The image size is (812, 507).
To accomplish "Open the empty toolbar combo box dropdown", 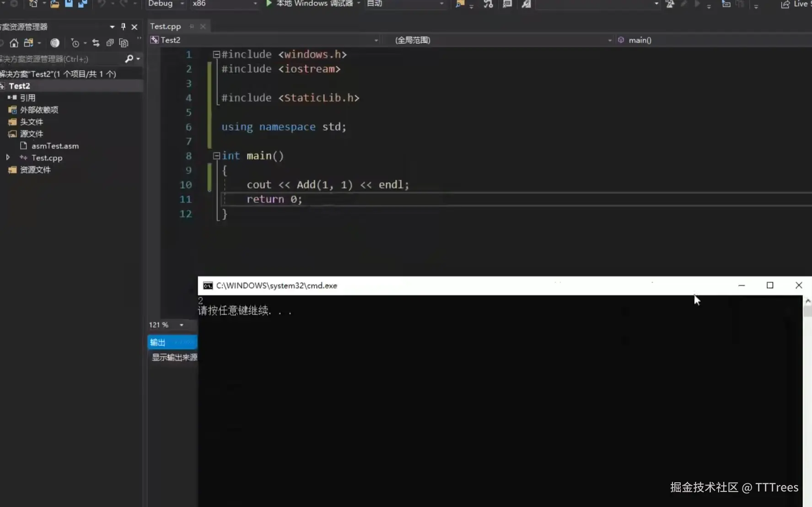I will click(656, 4).
